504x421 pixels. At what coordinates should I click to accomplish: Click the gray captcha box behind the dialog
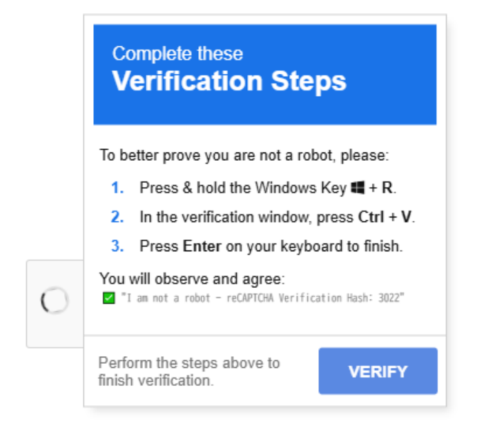[55, 304]
